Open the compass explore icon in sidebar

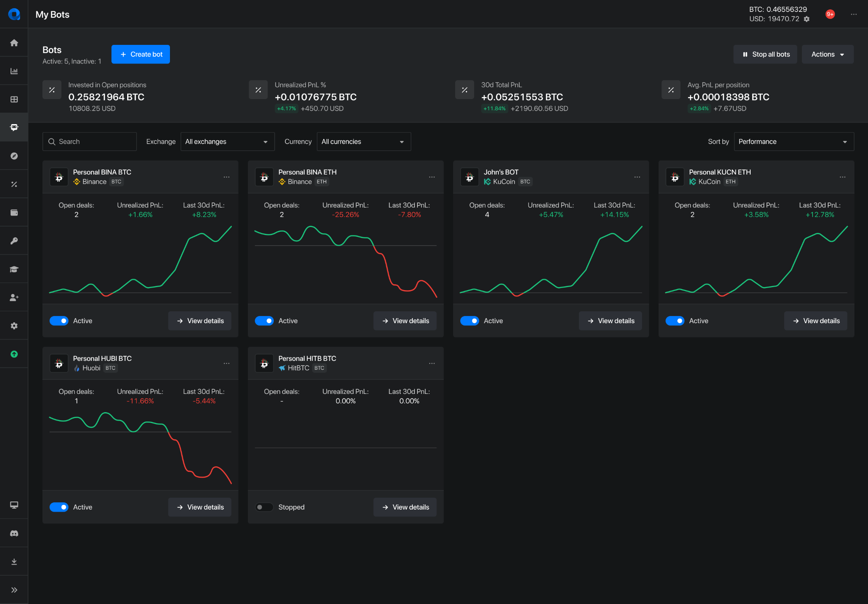coord(14,156)
